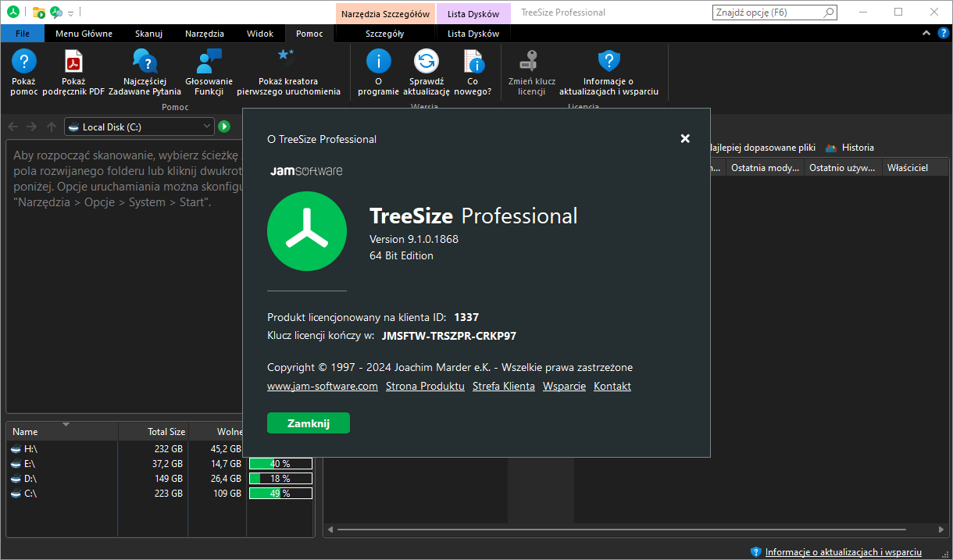The image size is (953, 560).
Task: Click the 40 % usage bar for E:\
Action: coord(280,464)
